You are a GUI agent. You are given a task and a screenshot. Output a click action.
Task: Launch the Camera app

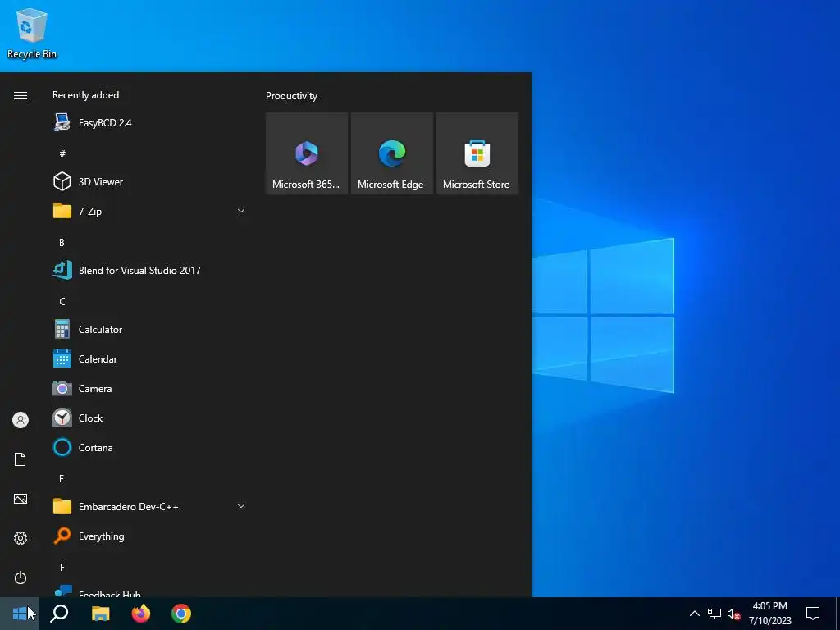point(150,388)
